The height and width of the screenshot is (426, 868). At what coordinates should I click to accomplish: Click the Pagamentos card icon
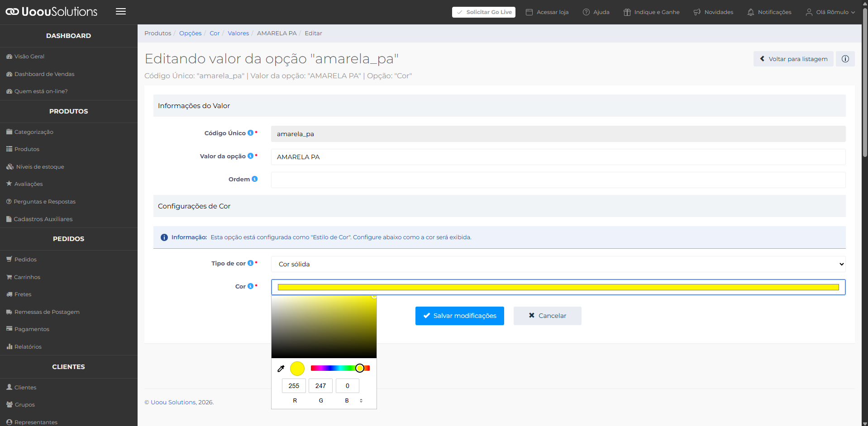click(9, 329)
